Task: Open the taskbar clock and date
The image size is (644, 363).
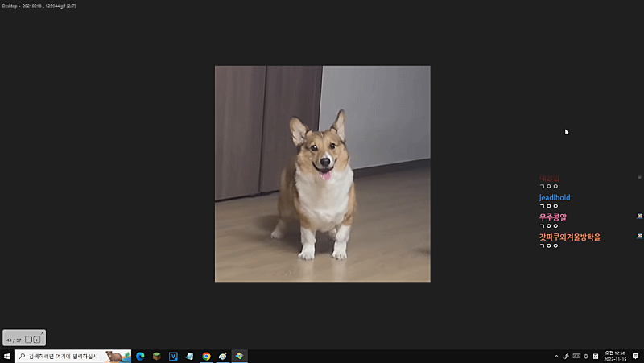Action: click(615, 356)
